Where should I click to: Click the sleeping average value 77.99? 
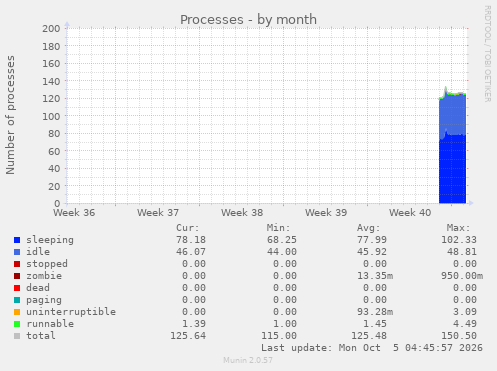click(x=372, y=240)
